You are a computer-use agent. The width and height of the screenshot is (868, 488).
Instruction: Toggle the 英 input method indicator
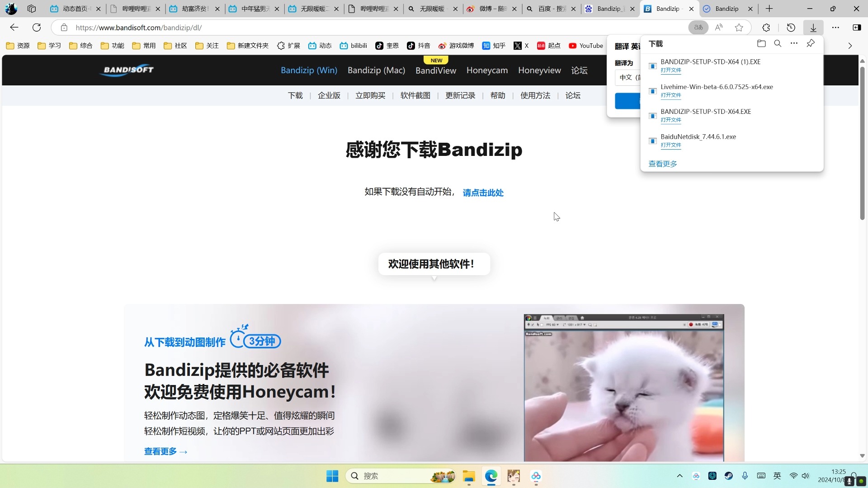pyautogui.click(x=777, y=476)
